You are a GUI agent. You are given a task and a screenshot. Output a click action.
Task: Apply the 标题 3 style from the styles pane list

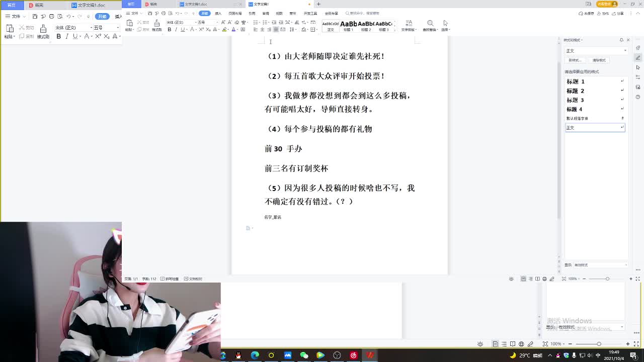[x=595, y=100]
